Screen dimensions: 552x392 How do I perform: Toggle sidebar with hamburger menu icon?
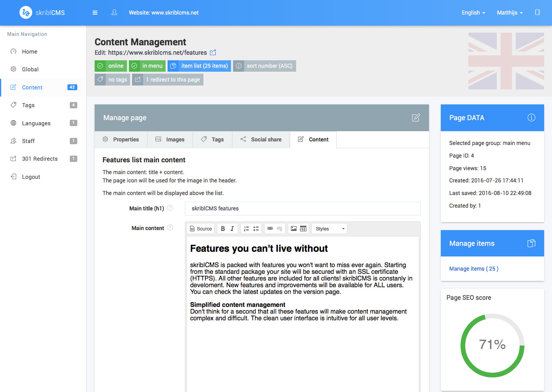pos(95,13)
